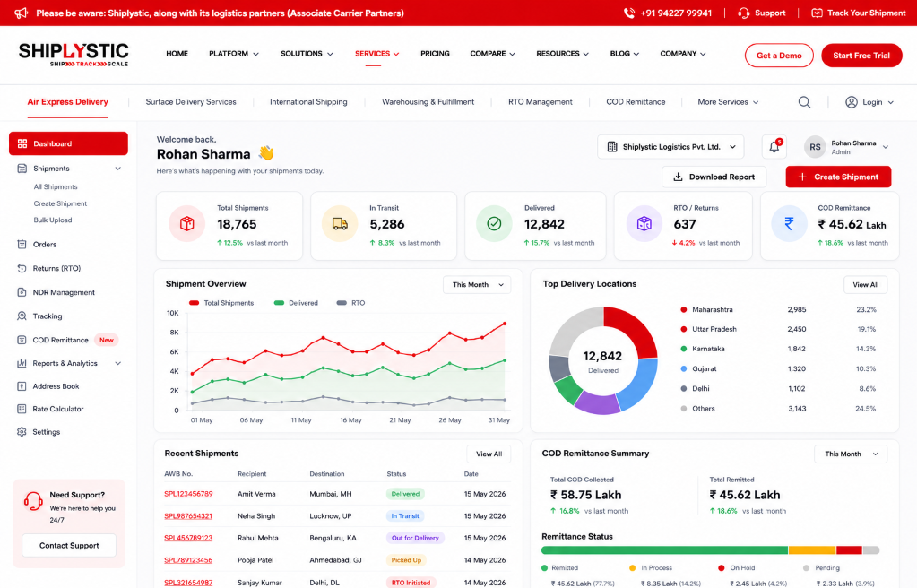Click the Settings gear icon
Viewport: 917px width, 588px height.
[22, 432]
